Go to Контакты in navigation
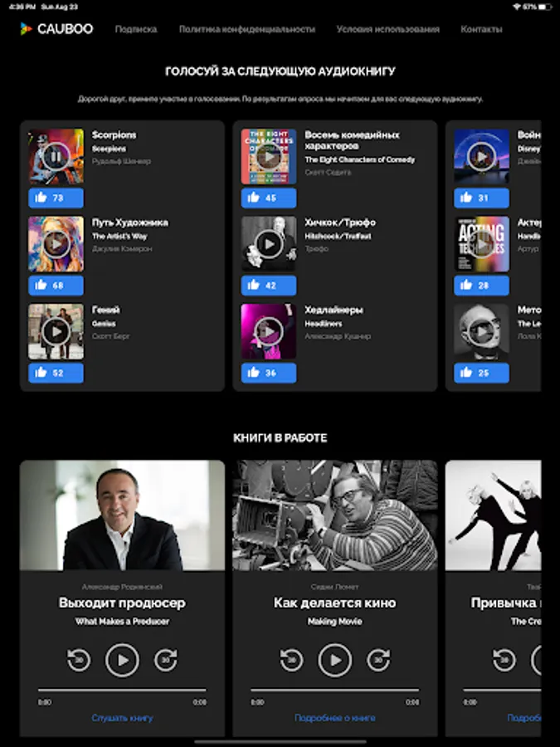 481,29
